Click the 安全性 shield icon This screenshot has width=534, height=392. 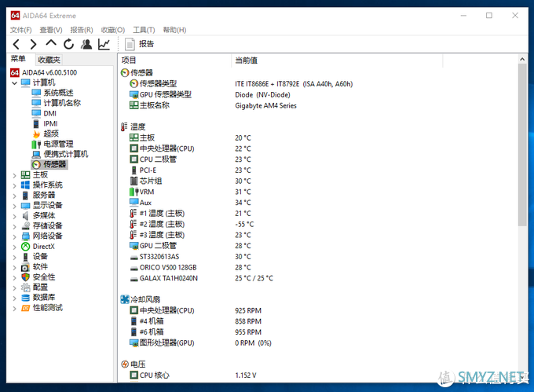click(x=26, y=277)
